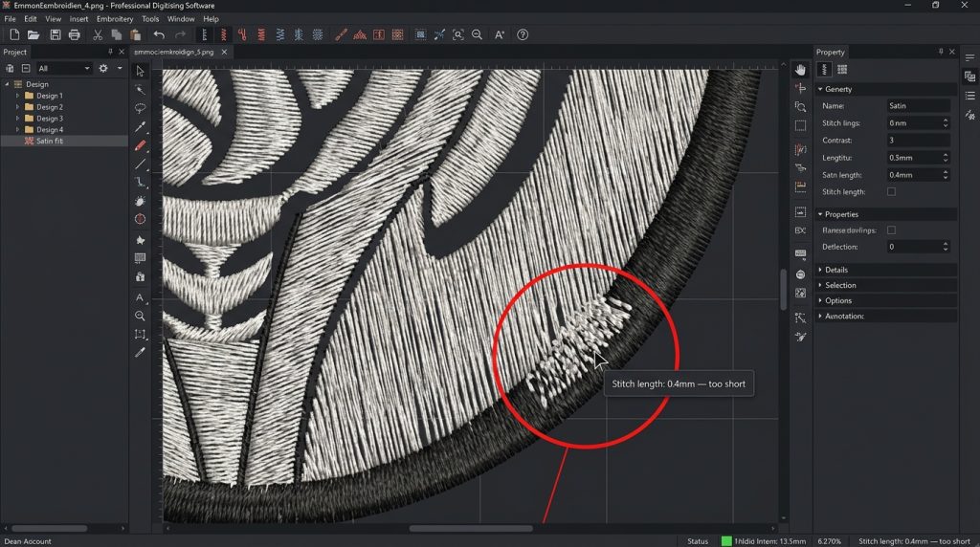Pick the red pencil drawing tool

140,145
